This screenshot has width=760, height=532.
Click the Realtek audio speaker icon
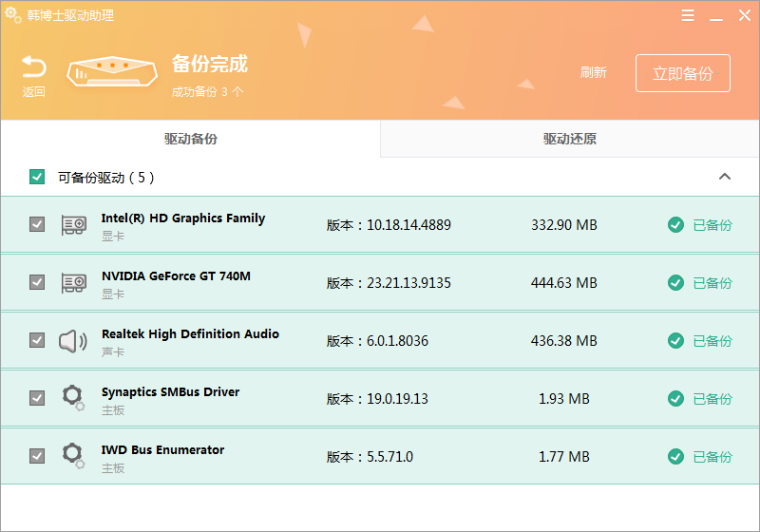(x=73, y=341)
